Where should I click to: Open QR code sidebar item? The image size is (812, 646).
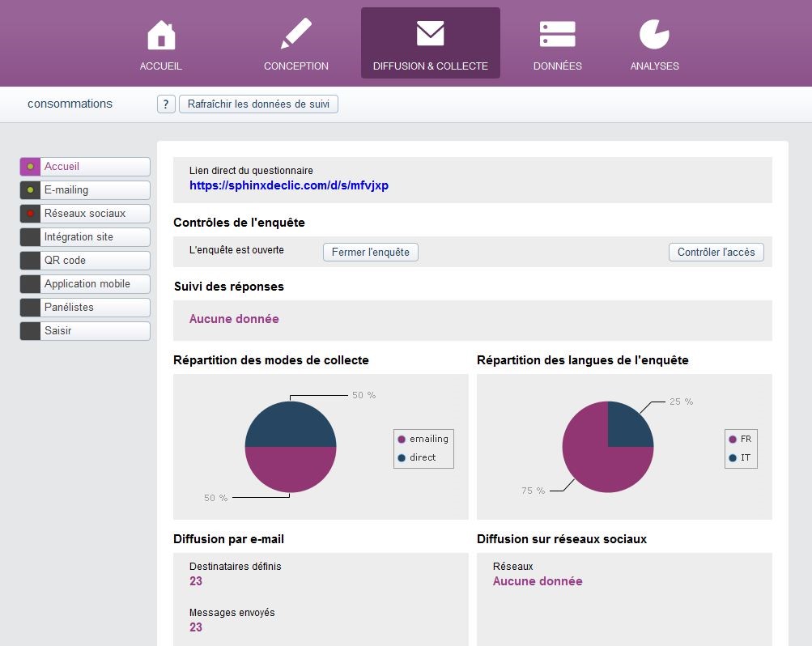pyautogui.click(x=85, y=261)
